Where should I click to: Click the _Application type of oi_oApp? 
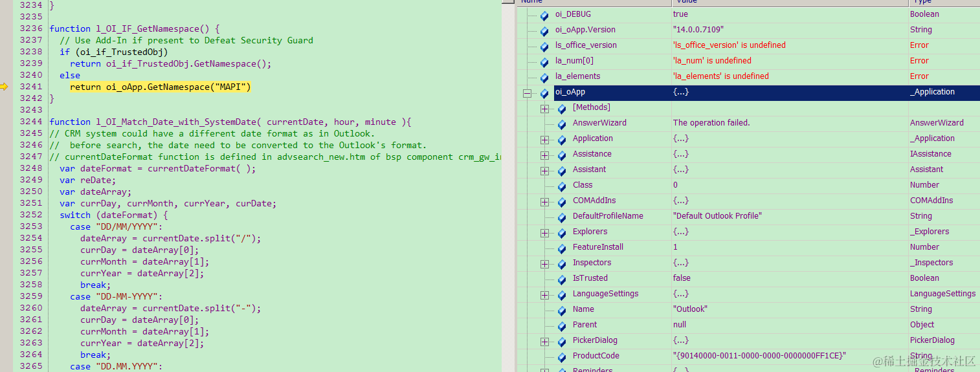(x=932, y=92)
